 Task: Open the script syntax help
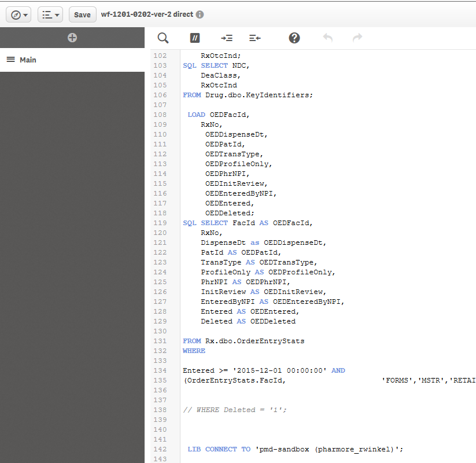click(x=294, y=38)
